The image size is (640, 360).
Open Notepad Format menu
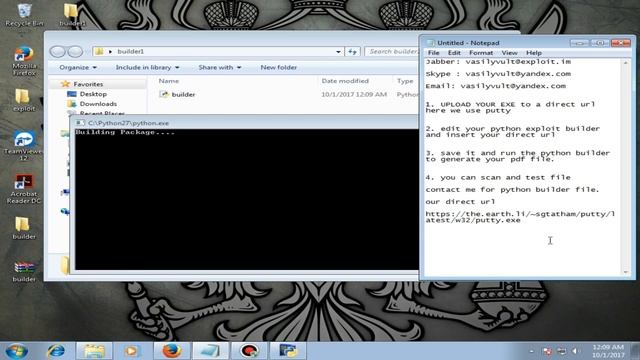[x=481, y=53]
